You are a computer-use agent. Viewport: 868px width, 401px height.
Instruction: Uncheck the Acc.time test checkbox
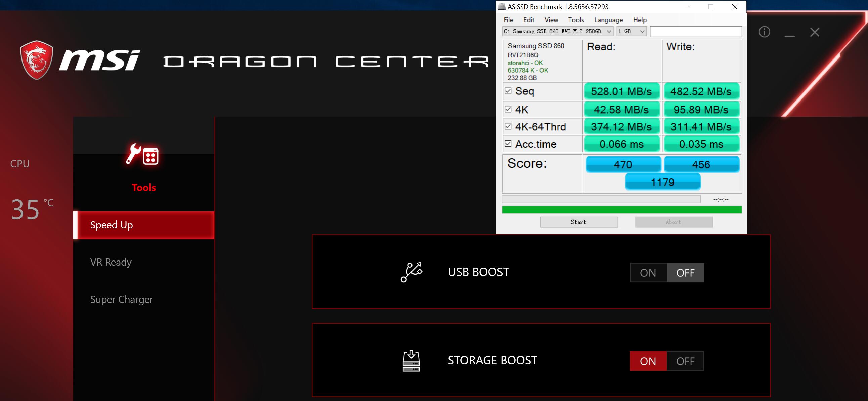508,144
